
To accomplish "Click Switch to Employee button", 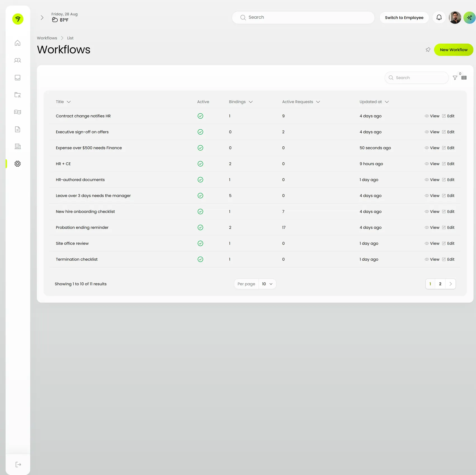I will coord(404,18).
